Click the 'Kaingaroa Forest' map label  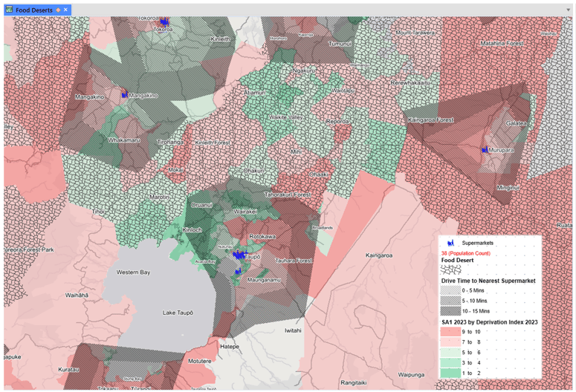click(430, 120)
